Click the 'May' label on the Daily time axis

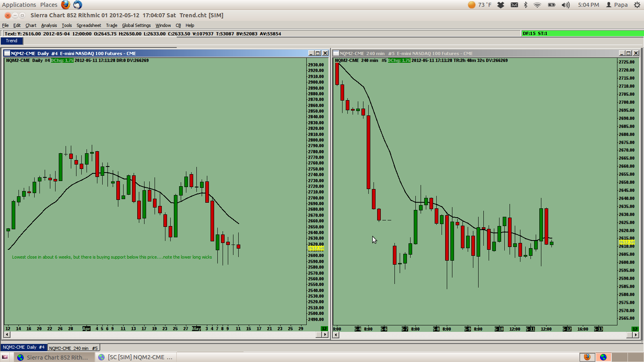196,329
